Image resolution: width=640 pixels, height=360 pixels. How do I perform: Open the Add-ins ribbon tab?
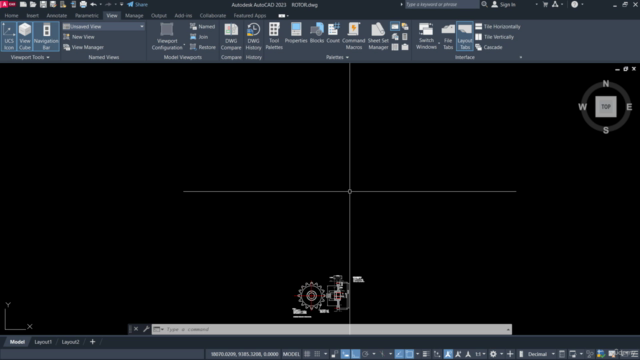[183, 16]
